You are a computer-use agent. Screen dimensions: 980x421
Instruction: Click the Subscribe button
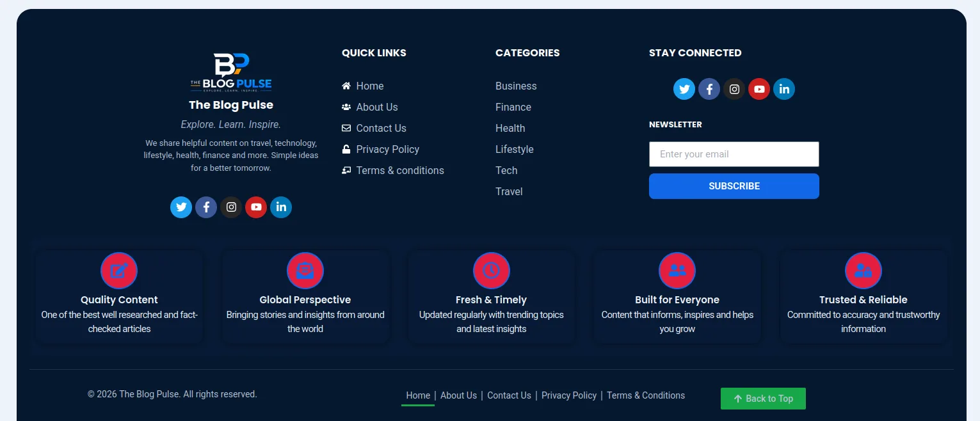[x=734, y=186]
